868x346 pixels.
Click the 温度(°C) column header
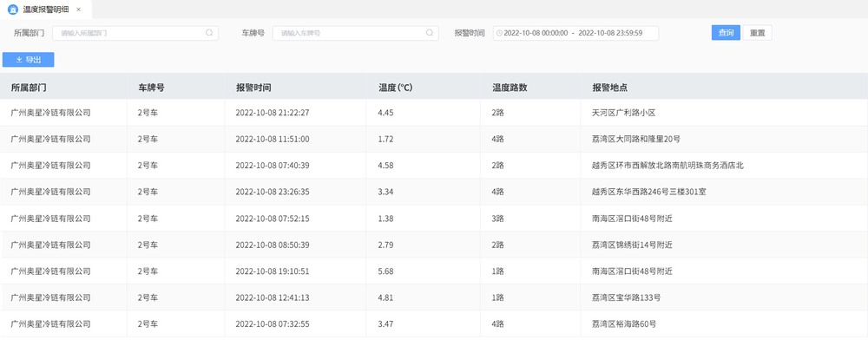point(395,88)
